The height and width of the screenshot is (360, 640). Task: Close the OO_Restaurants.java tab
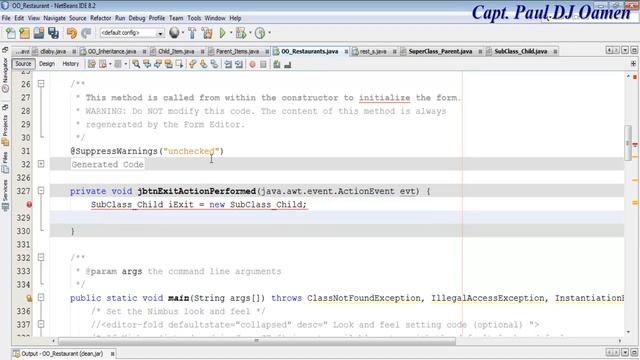click(x=346, y=51)
